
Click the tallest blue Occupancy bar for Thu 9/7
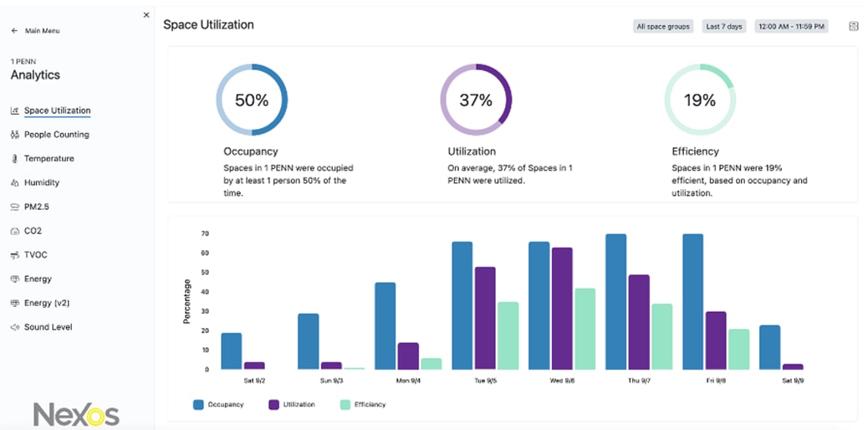pos(615,301)
